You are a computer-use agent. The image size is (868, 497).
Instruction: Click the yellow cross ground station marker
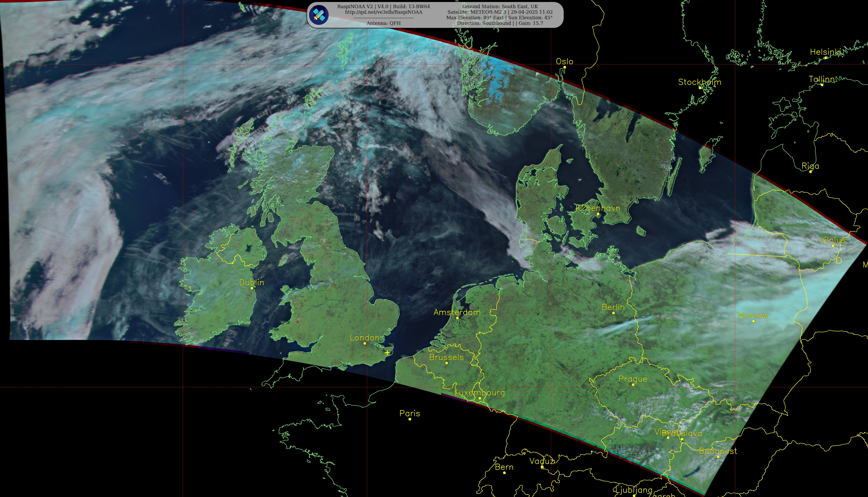[387, 353]
